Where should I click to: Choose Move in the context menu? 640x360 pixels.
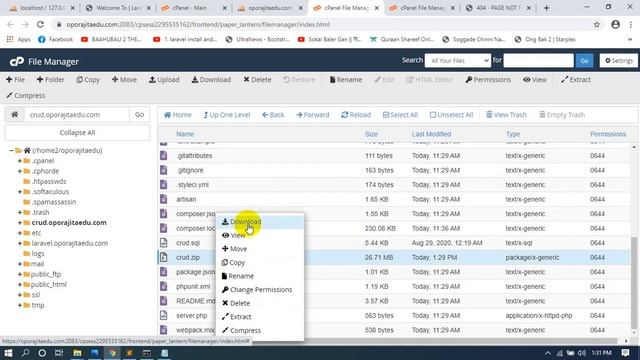pyautogui.click(x=260, y=249)
